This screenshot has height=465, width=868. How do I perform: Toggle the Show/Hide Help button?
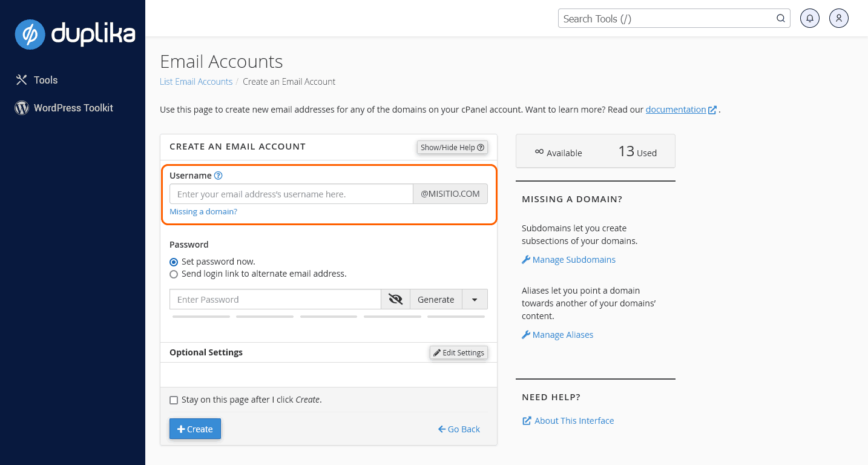tap(452, 147)
